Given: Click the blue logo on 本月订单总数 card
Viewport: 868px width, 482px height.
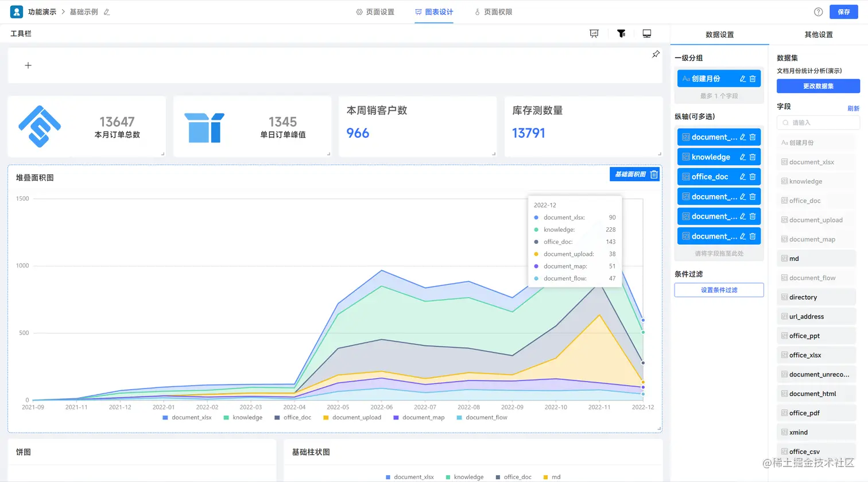Looking at the screenshot, I should (x=40, y=126).
